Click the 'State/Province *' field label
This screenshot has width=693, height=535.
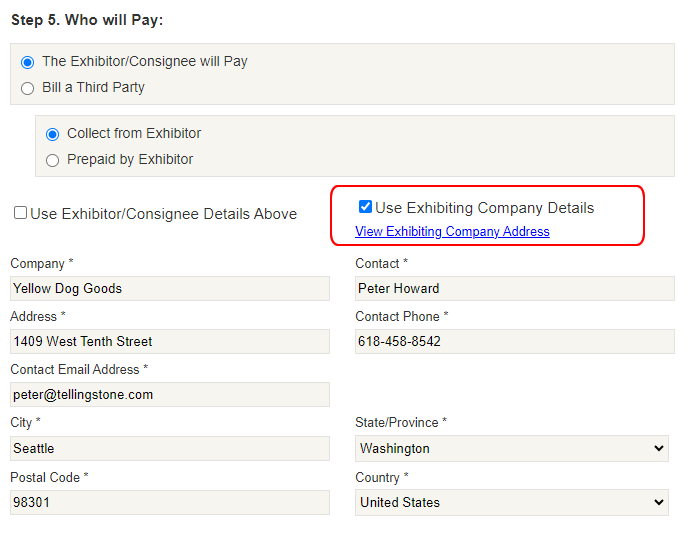pos(401,423)
